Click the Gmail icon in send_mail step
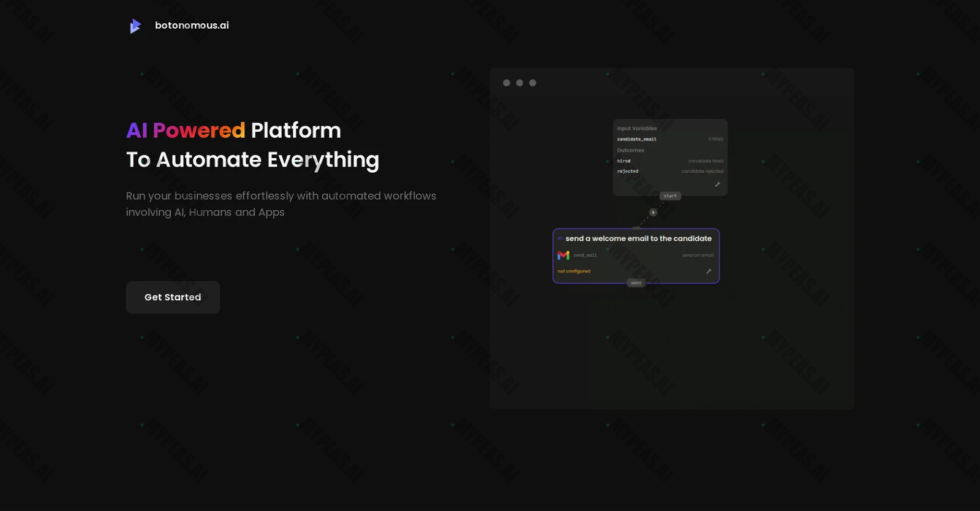The height and width of the screenshot is (511, 980). (563, 255)
